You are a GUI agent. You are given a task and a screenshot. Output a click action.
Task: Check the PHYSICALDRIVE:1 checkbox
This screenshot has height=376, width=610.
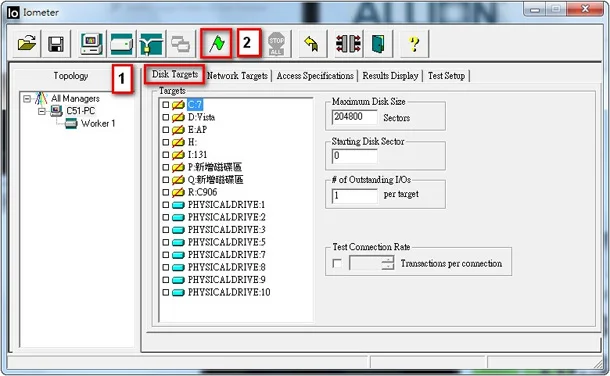(166, 205)
